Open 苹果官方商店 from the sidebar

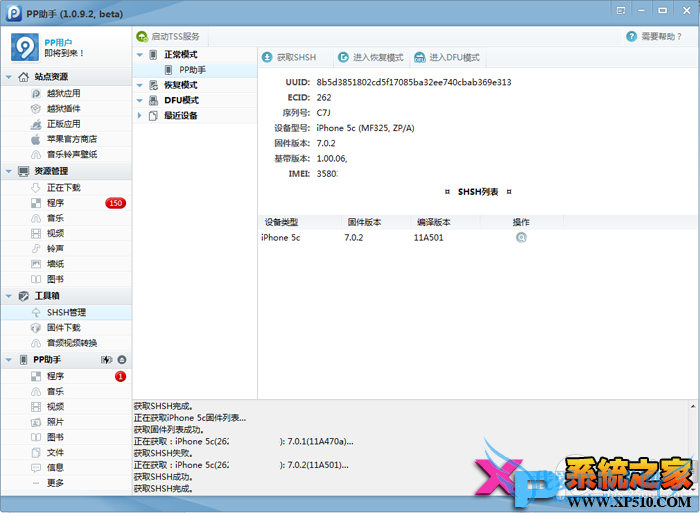tap(71, 139)
